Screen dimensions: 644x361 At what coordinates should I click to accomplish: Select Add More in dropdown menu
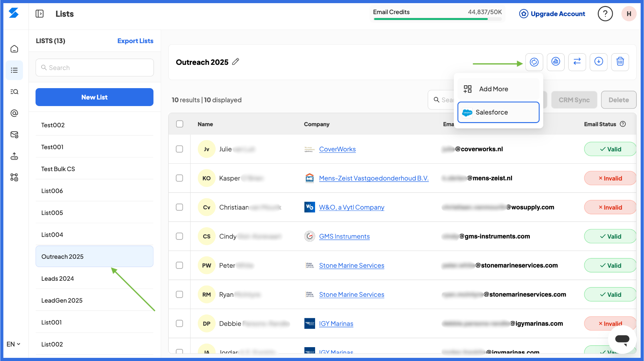pos(498,89)
